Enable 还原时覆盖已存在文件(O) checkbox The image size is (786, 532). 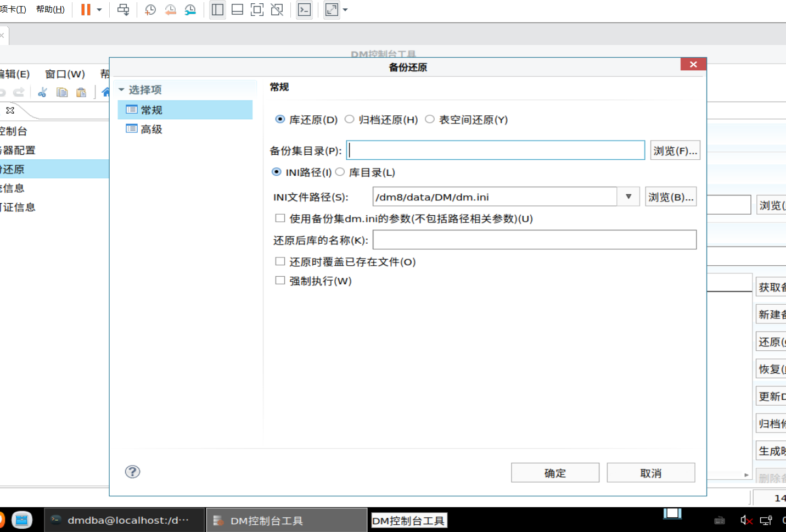(x=280, y=261)
